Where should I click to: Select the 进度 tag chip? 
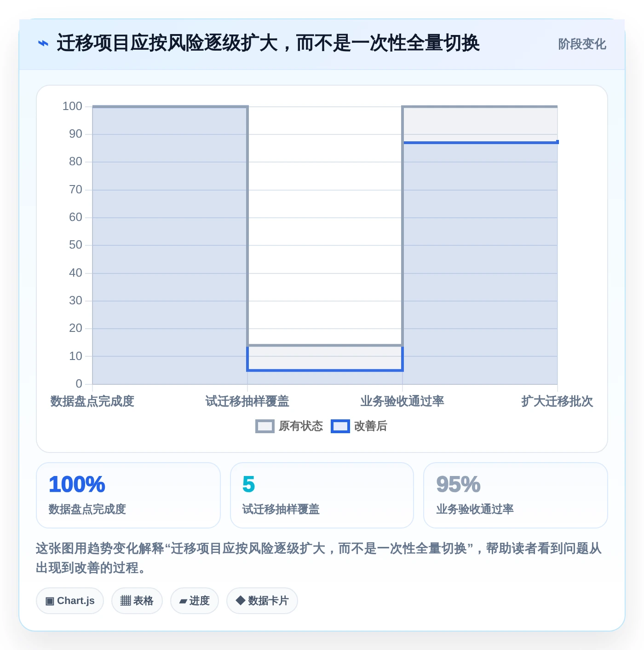pyautogui.click(x=195, y=601)
